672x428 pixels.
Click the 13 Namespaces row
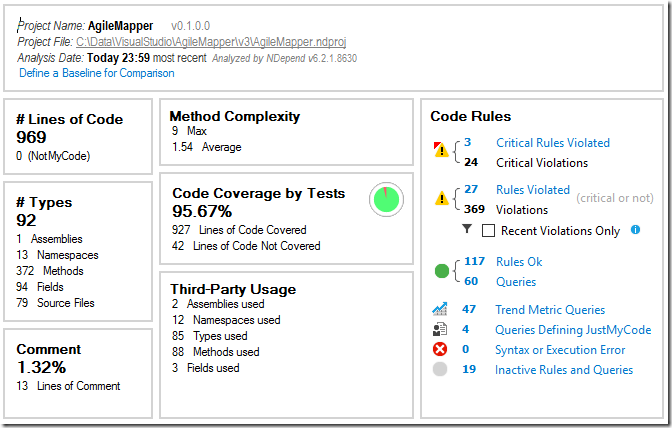pyautogui.click(x=57, y=255)
